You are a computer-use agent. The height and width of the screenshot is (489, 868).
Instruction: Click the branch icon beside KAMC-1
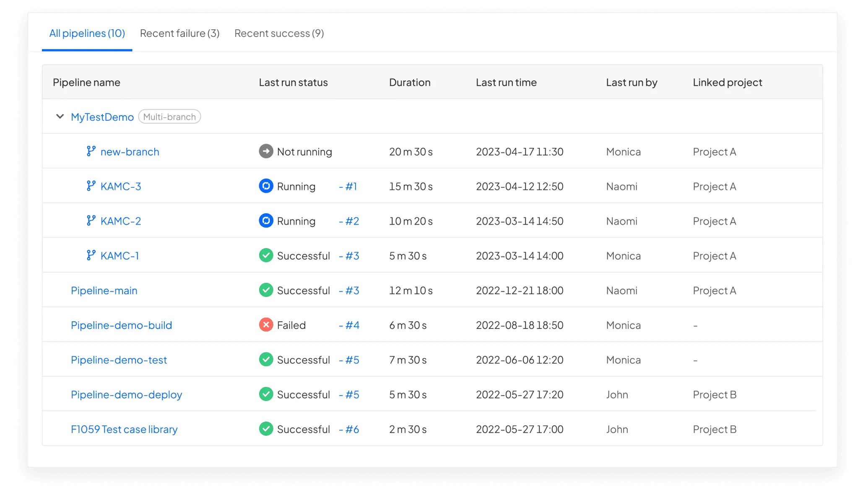point(91,255)
